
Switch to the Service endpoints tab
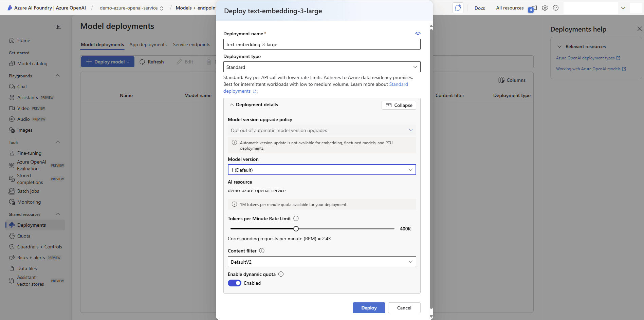pos(191,44)
